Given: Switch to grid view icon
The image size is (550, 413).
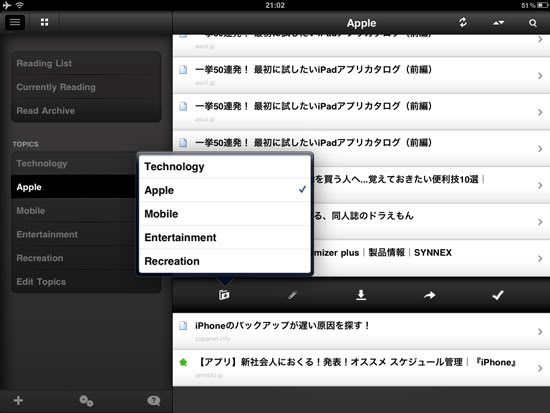Looking at the screenshot, I should (45, 22).
